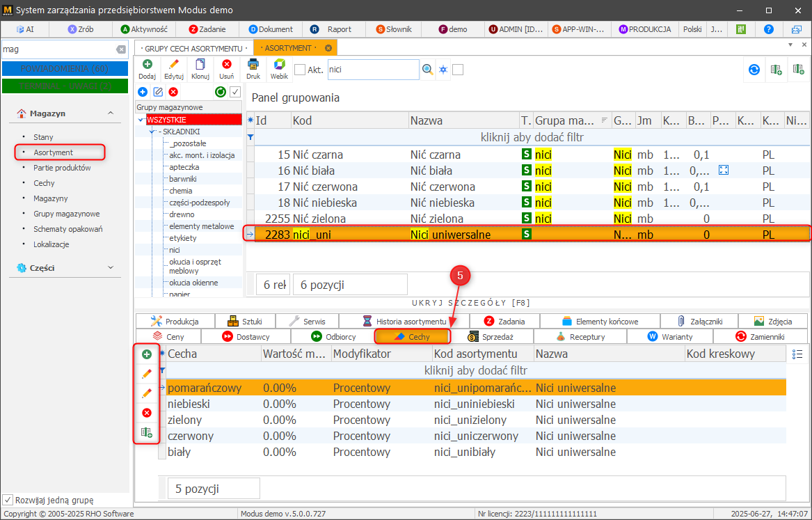
Task: Click the search magnifier next to nici field
Action: point(428,70)
